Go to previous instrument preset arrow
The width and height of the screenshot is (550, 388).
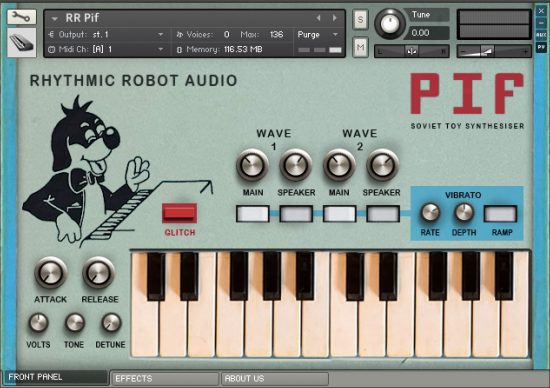[x=318, y=18]
